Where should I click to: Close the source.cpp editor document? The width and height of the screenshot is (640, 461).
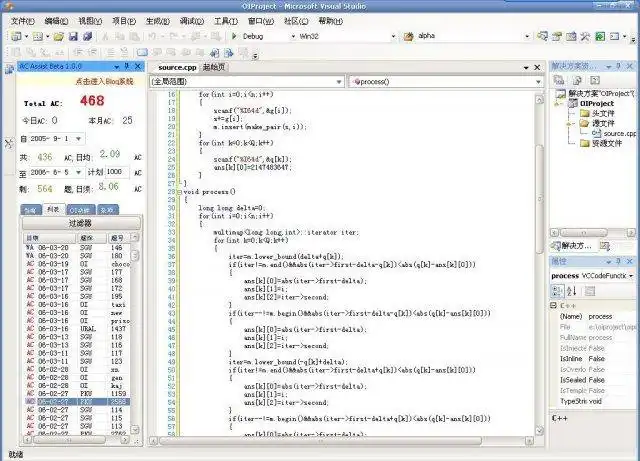[537, 67]
